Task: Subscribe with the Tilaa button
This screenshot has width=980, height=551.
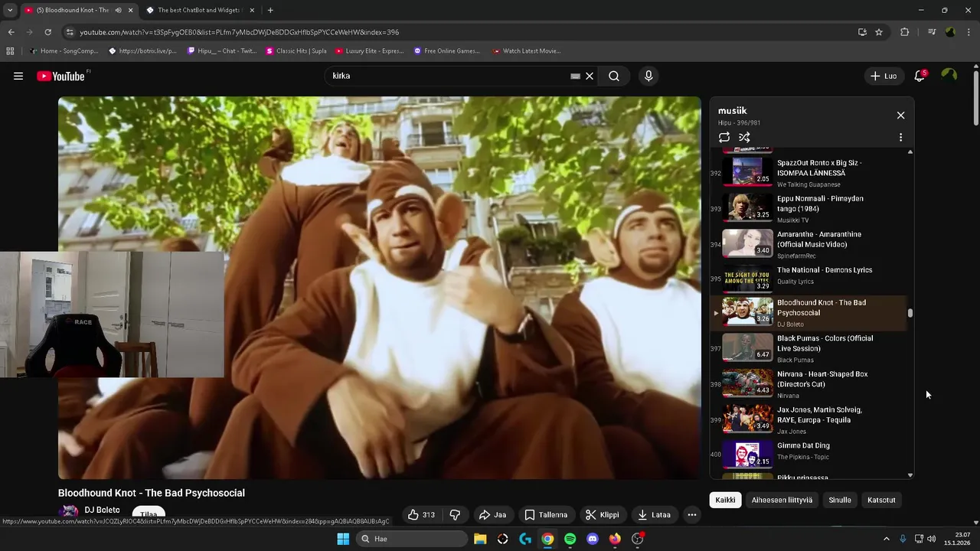Action: (149, 514)
